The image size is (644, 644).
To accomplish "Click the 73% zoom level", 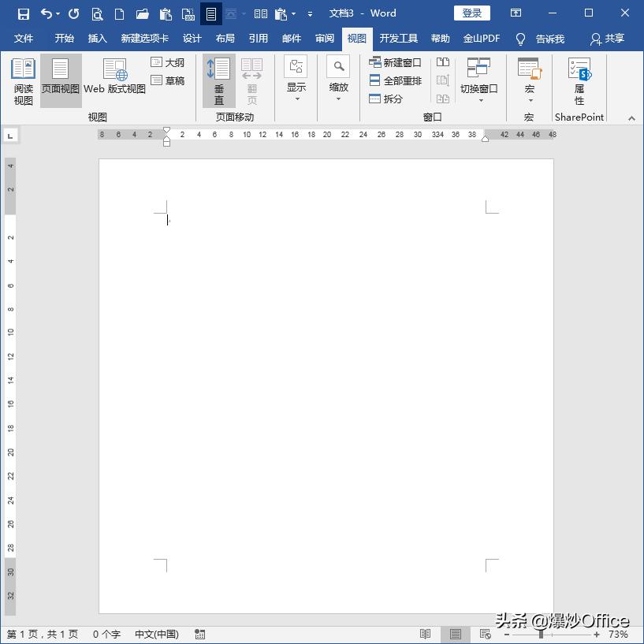I will (x=618, y=634).
